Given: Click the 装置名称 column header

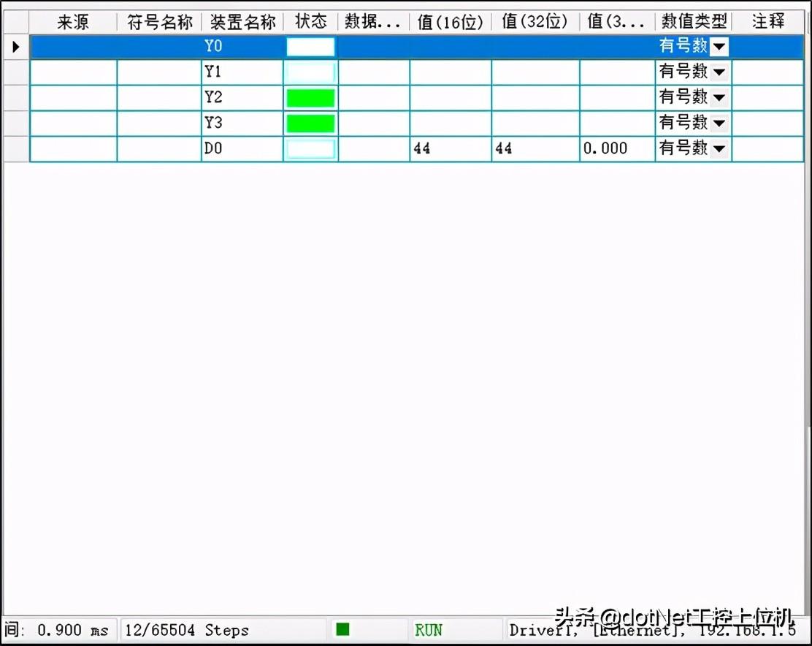Looking at the screenshot, I should [x=242, y=22].
